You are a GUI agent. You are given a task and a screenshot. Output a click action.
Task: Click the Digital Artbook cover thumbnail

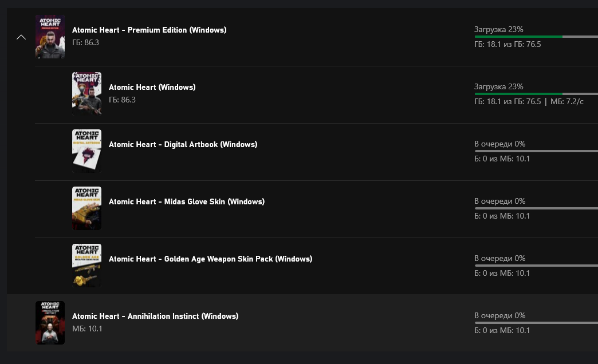coord(86,151)
